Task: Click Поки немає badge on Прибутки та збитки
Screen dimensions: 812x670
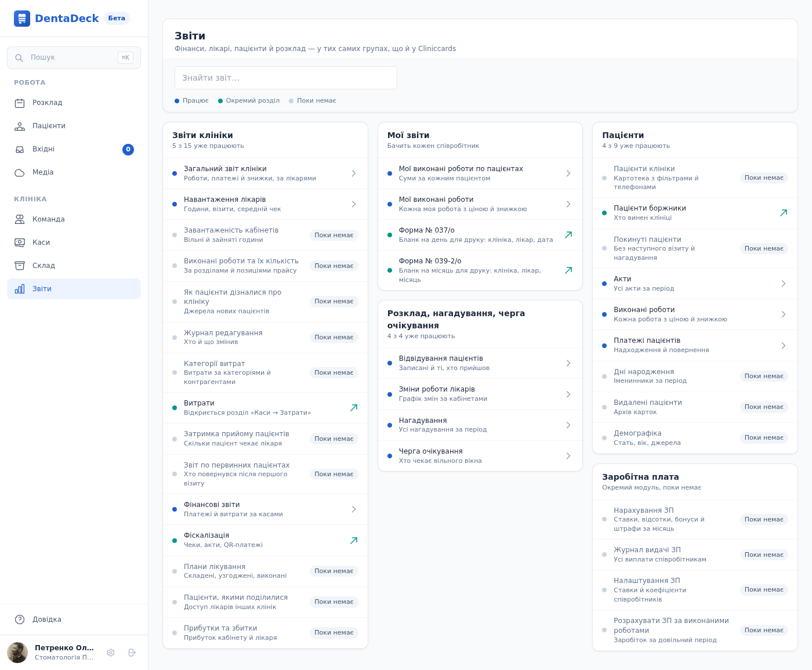Action: pyautogui.click(x=334, y=633)
